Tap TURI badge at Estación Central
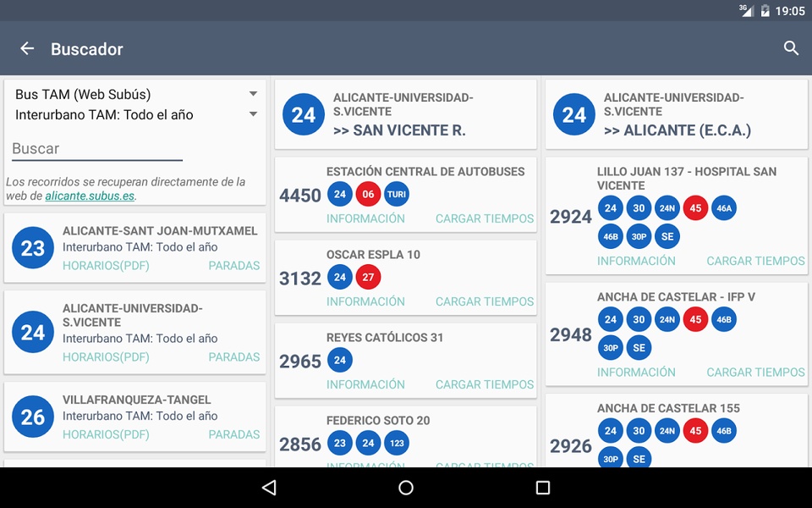Image resolution: width=812 pixels, height=508 pixels. click(397, 195)
